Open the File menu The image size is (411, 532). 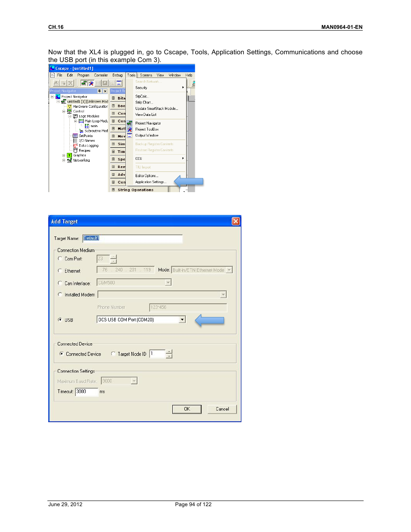[x=59, y=75]
